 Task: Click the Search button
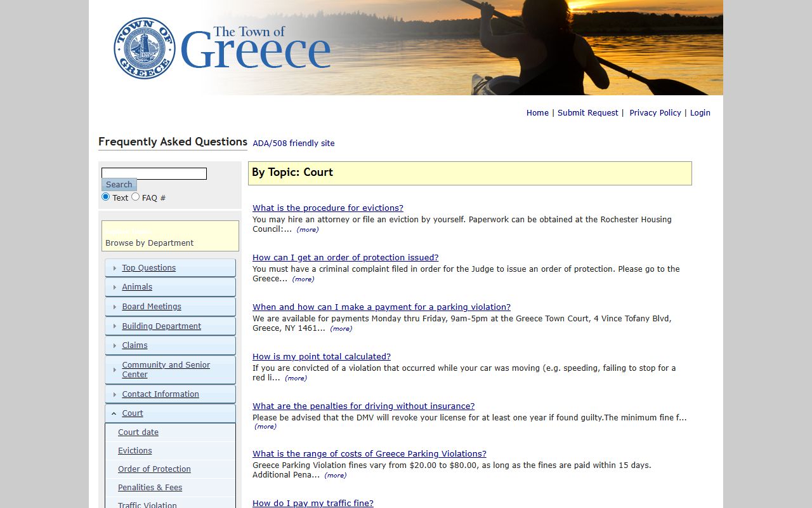tap(119, 185)
